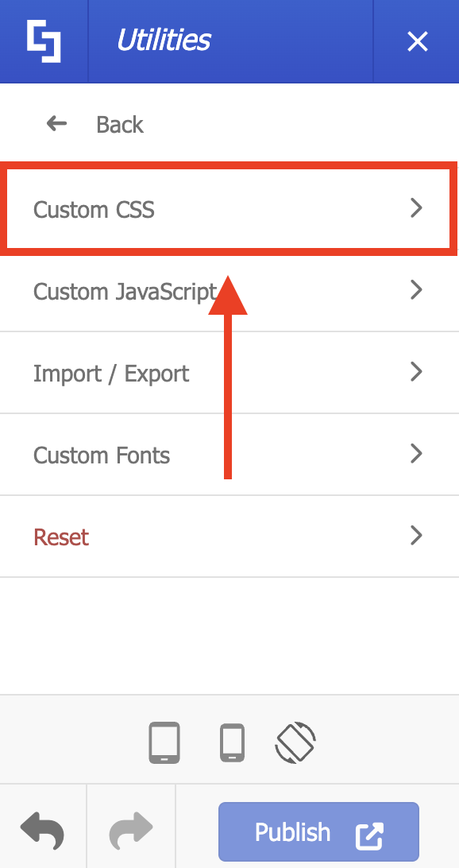This screenshot has width=459, height=868.
Task: Switch to mobile phone preview mode
Action: pyautogui.click(x=231, y=742)
